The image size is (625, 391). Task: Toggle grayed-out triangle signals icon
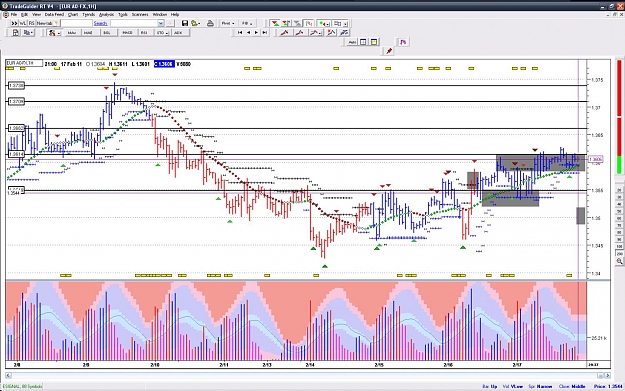pyautogui.click(x=297, y=24)
